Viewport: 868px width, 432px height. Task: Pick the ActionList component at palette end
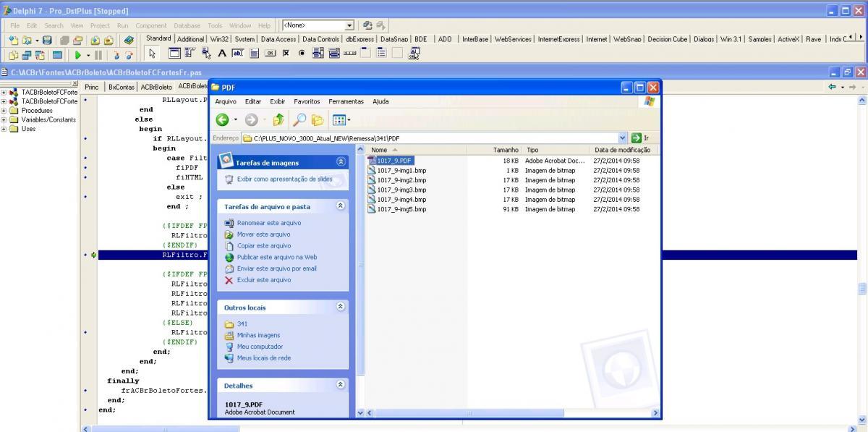[x=414, y=54]
